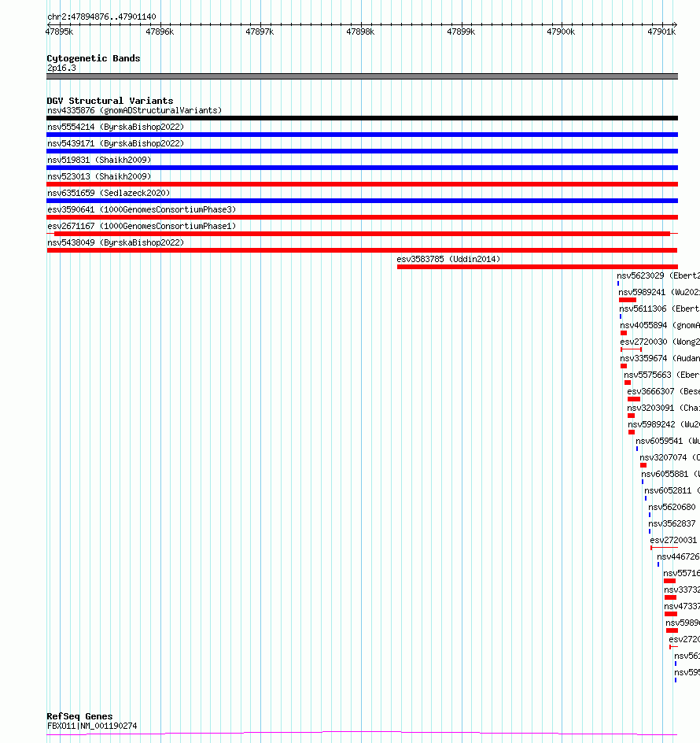The image size is (700, 743).
Task: Select the red nsv5438049 ByrskaBishop2022 bar
Action: pos(362,250)
